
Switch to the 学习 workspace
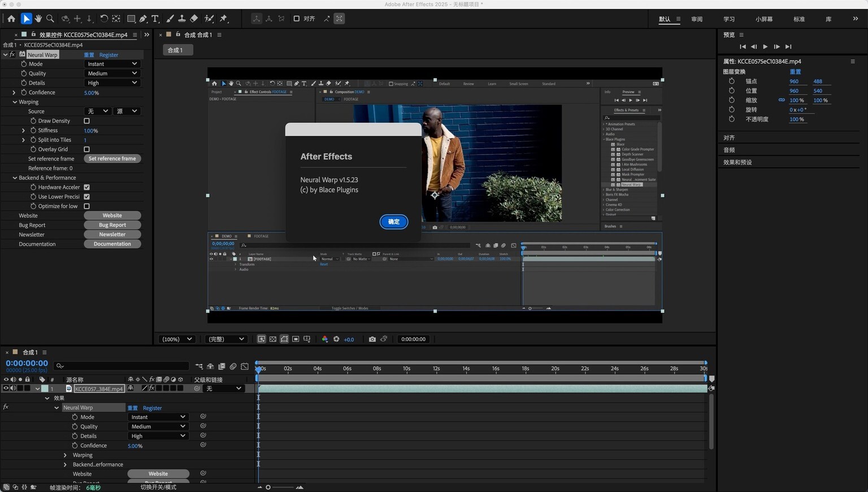pos(729,19)
